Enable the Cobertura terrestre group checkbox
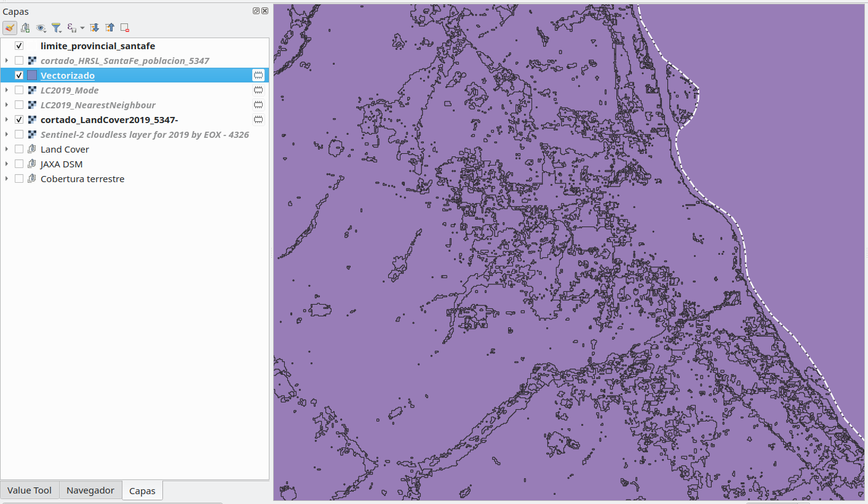Viewport: 868px width, 504px height. 19,178
